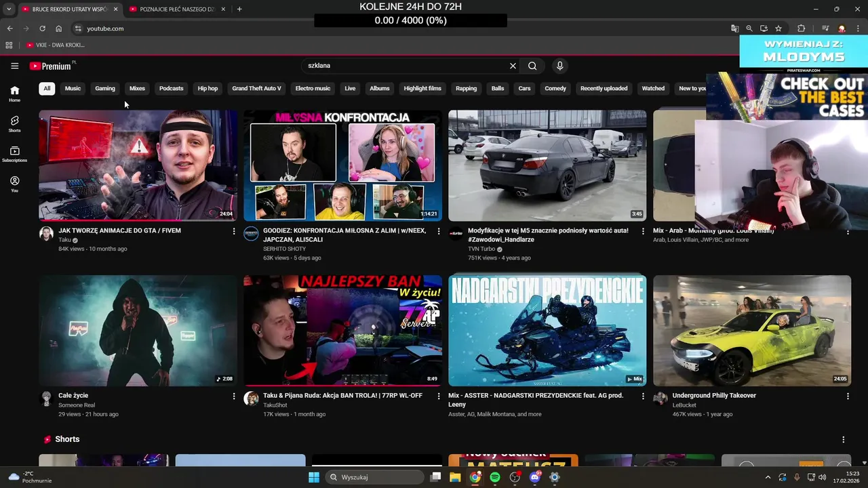868x488 pixels.
Task: Select the Cars filter chip
Action: tap(524, 88)
